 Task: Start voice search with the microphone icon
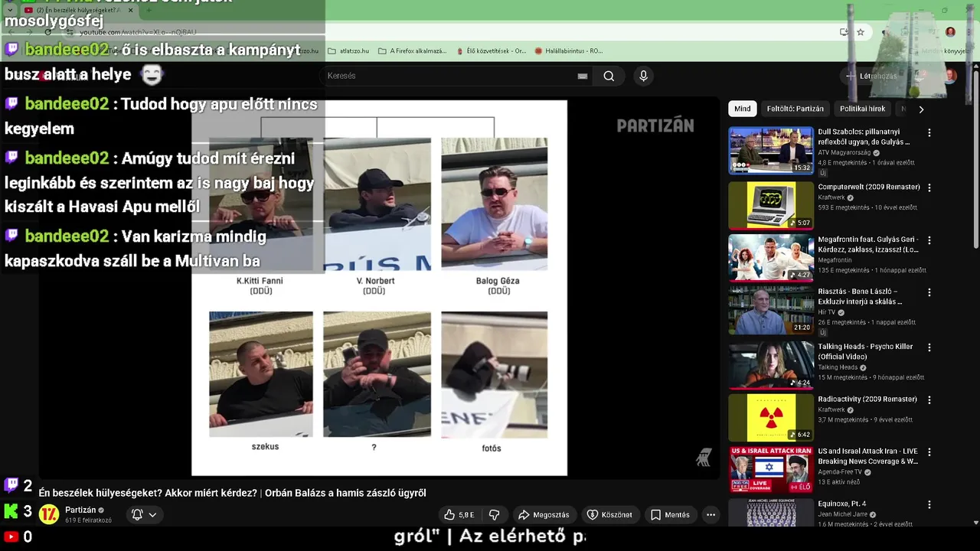[643, 76]
